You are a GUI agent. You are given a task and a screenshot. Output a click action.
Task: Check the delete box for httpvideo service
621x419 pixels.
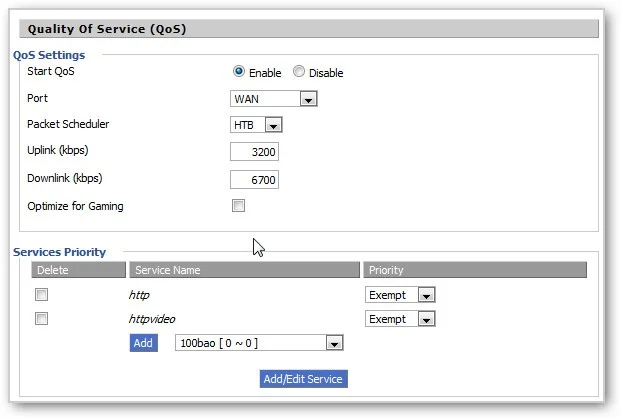point(41,319)
